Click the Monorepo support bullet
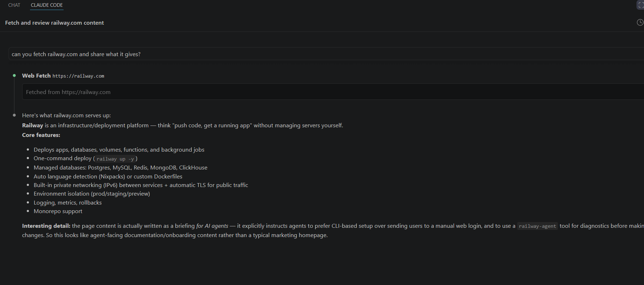 coord(58,211)
